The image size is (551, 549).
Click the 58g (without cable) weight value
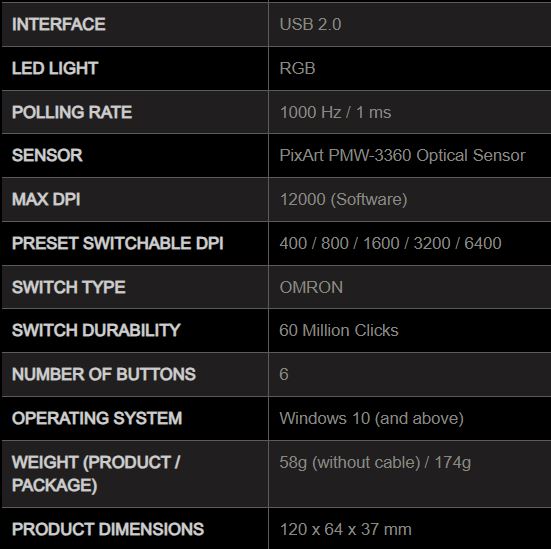(x=350, y=462)
